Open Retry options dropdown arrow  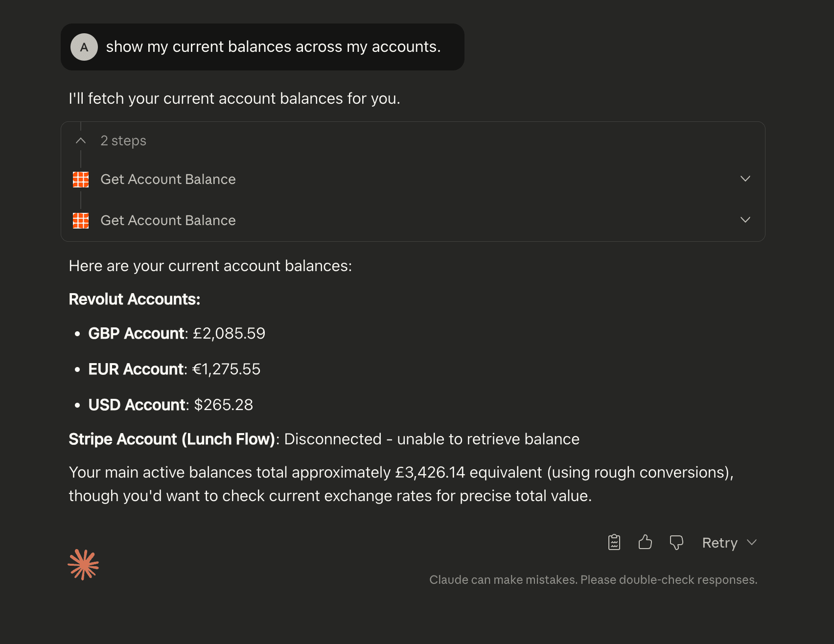coord(752,542)
